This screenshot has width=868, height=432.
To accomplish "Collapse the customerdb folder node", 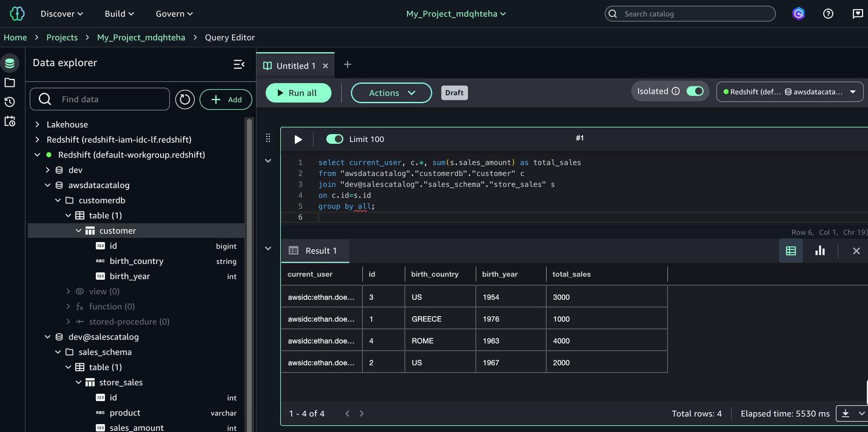I will 58,200.
